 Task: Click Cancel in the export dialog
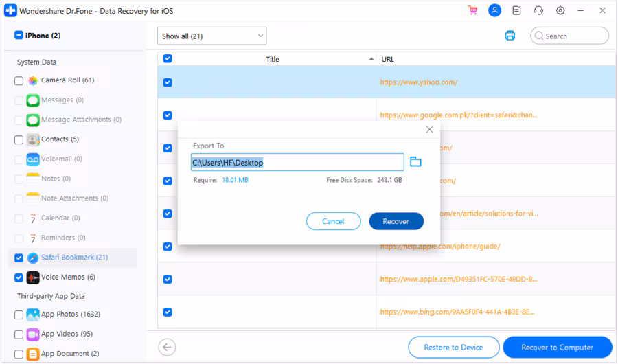pyautogui.click(x=334, y=221)
